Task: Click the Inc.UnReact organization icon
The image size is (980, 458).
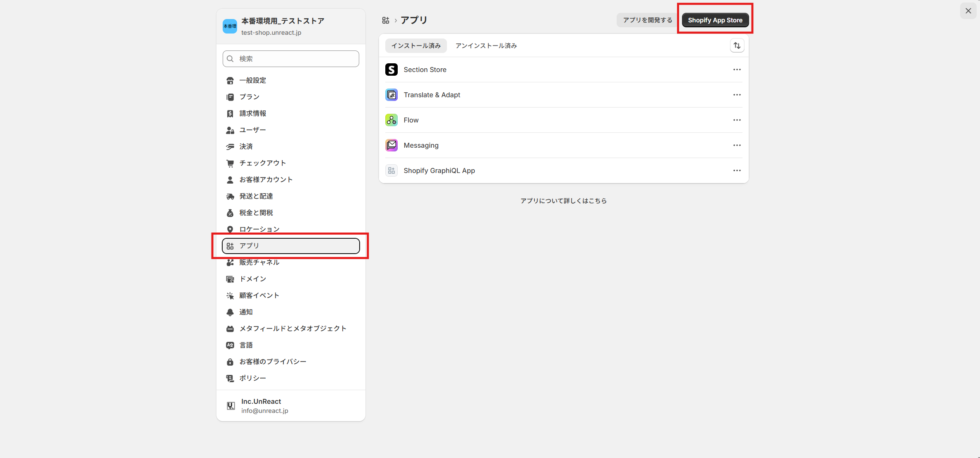Action: point(231,406)
